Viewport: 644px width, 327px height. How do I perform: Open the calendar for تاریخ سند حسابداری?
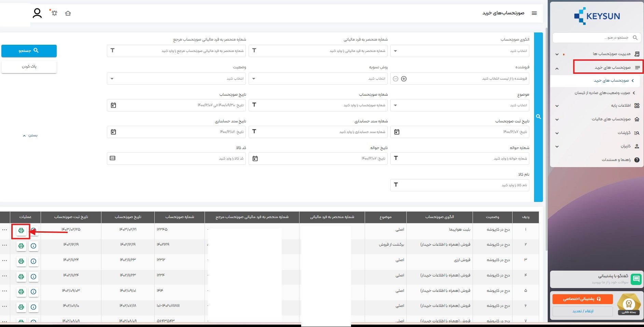[113, 132]
